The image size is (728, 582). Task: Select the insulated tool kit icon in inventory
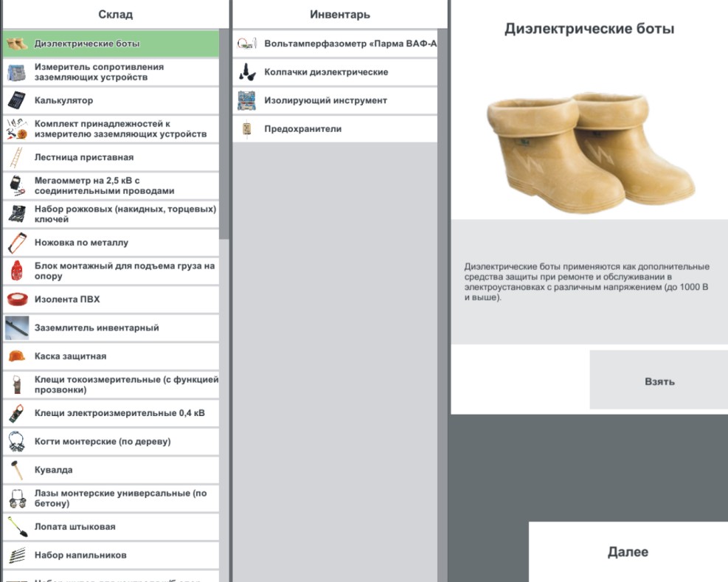pos(246,100)
